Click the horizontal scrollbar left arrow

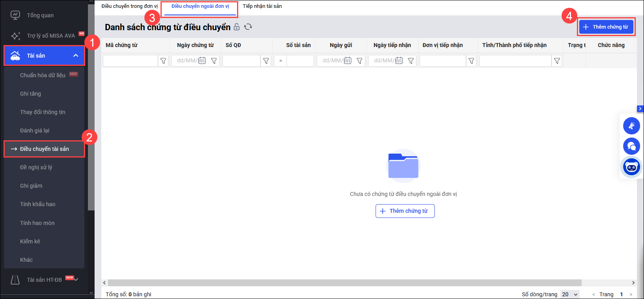[104, 283]
